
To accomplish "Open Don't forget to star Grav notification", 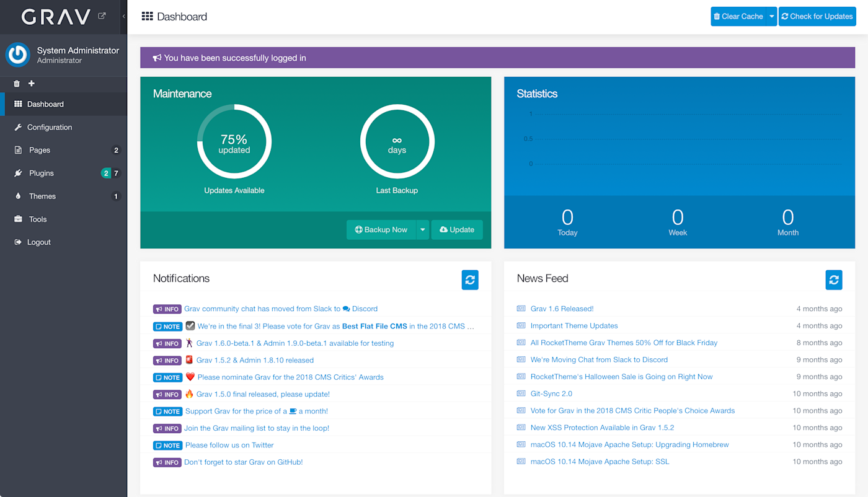I will 244,462.
